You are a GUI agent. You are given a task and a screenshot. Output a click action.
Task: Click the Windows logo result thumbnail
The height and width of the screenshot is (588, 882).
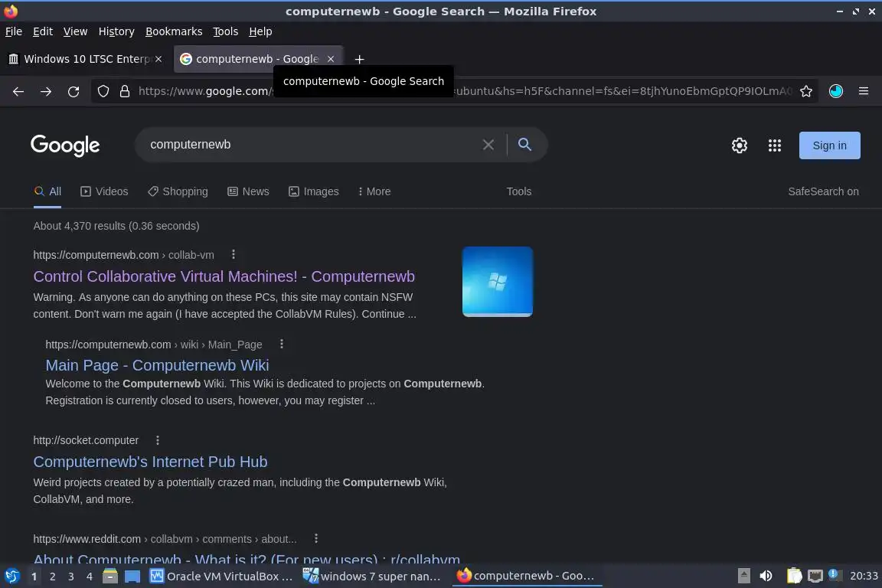click(x=497, y=281)
